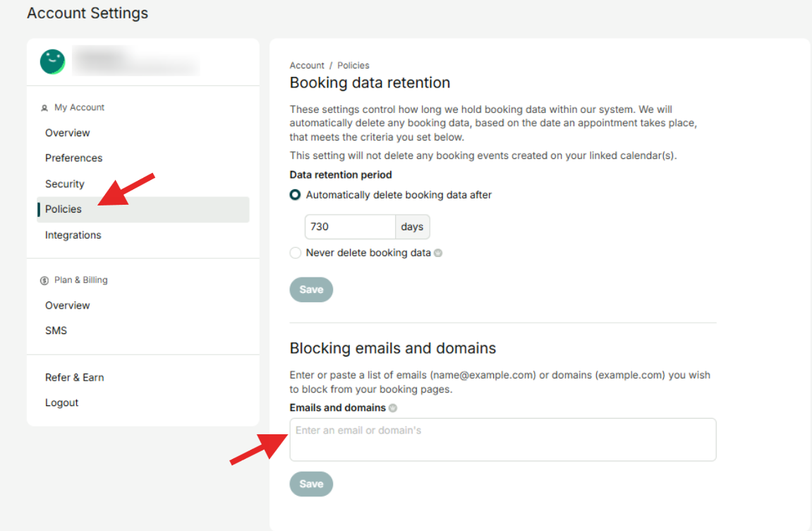Screen dimensions: 812x531
Task: Open Plan & Billing Overview
Action: pyautogui.click(x=68, y=305)
